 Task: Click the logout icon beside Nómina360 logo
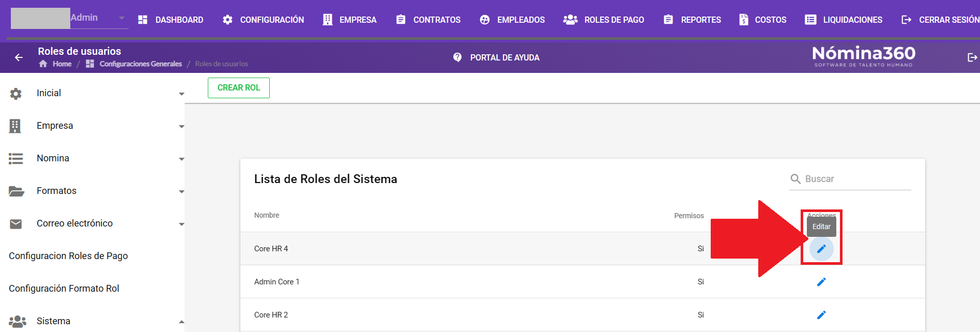(972, 57)
